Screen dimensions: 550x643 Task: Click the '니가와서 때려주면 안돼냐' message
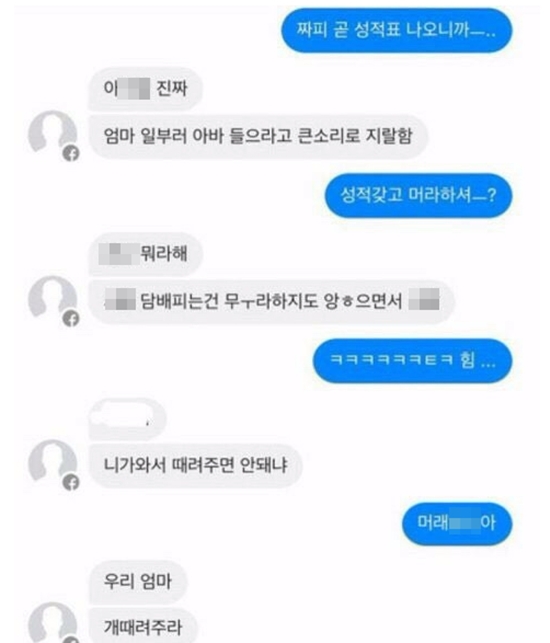pos(195,465)
